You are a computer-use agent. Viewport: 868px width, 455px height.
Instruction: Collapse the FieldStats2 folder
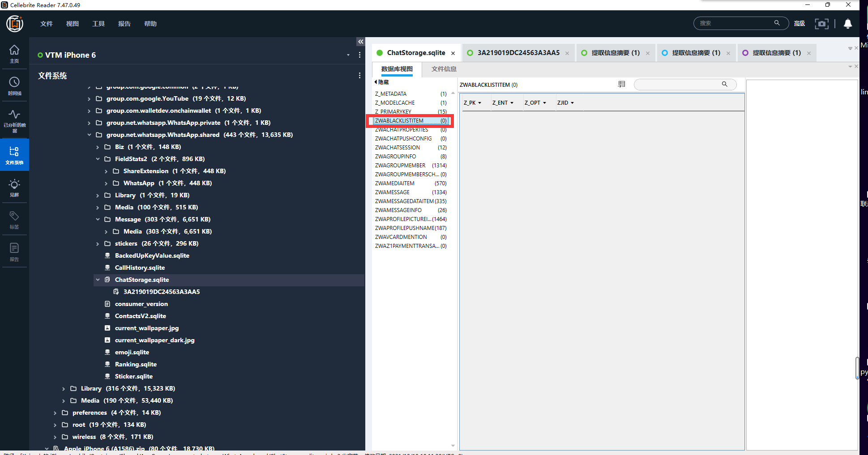click(x=98, y=159)
